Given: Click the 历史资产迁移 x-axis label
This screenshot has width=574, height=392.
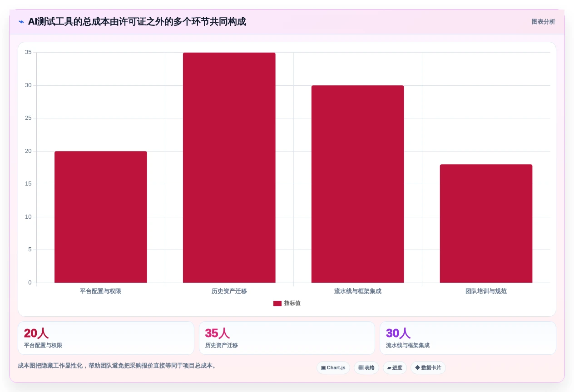Looking at the screenshot, I should pos(229,291).
